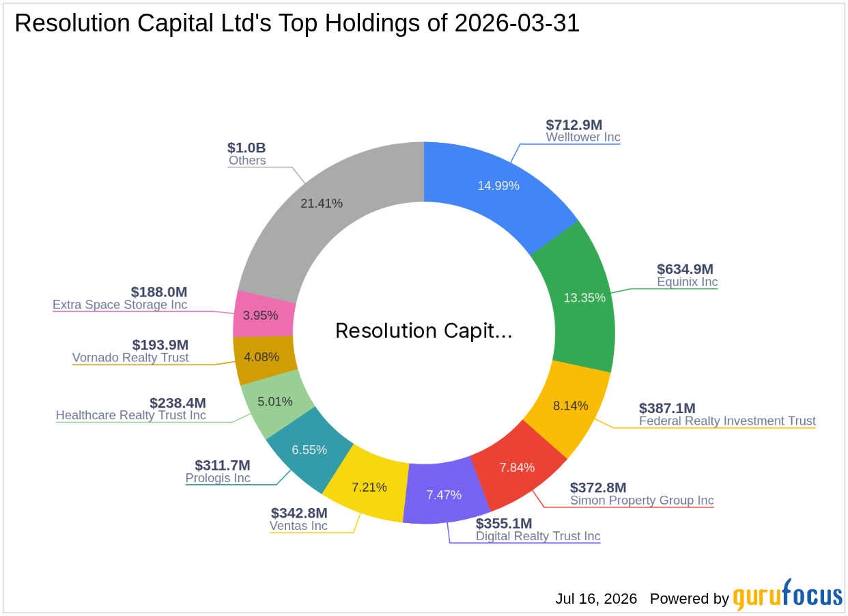Click the 8.14% percentage label
Viewport: 848px width, 616px height.
571,406
